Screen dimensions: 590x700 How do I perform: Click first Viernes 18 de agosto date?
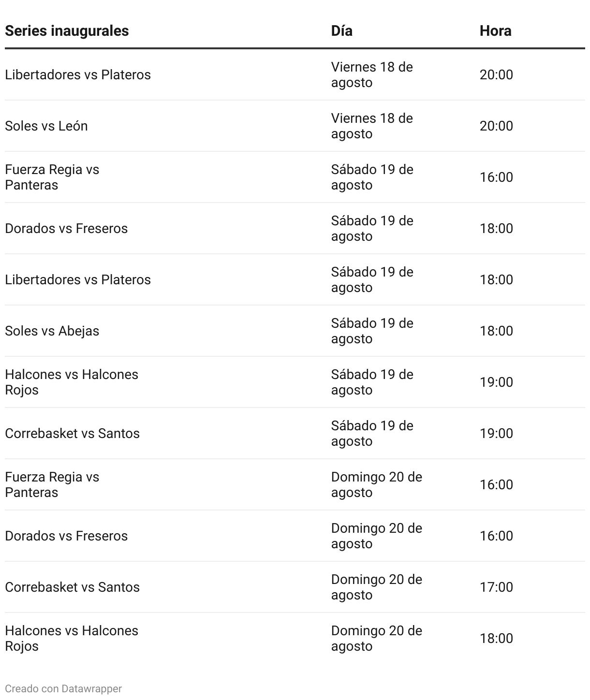[372, 75]
